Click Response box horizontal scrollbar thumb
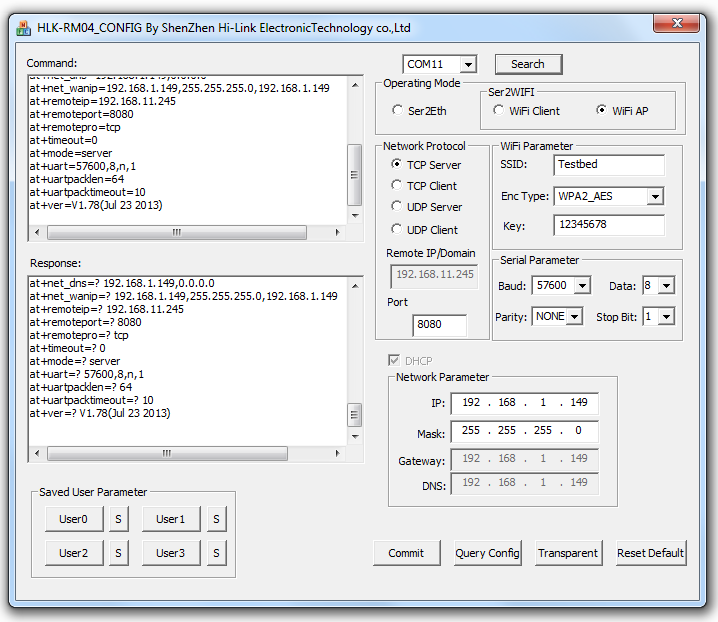Image resolution: width=718 pixels, height=622 pixels. pos(167,453)
